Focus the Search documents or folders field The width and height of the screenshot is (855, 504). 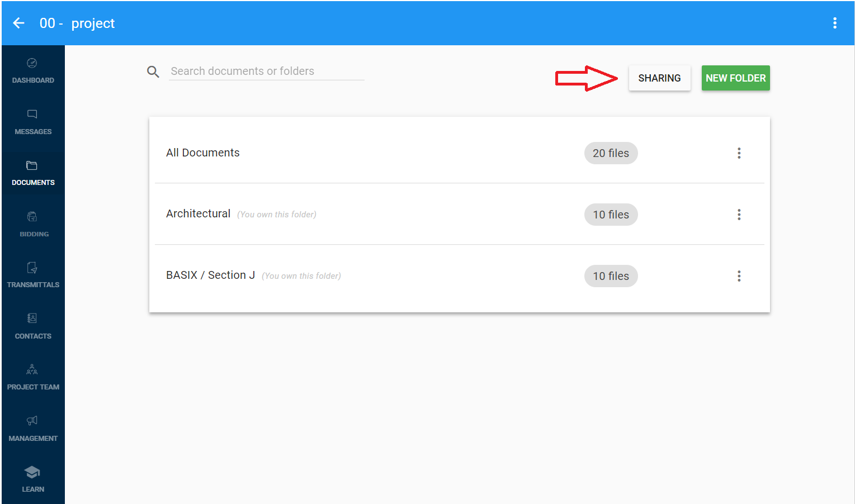[x=267, y=72]
